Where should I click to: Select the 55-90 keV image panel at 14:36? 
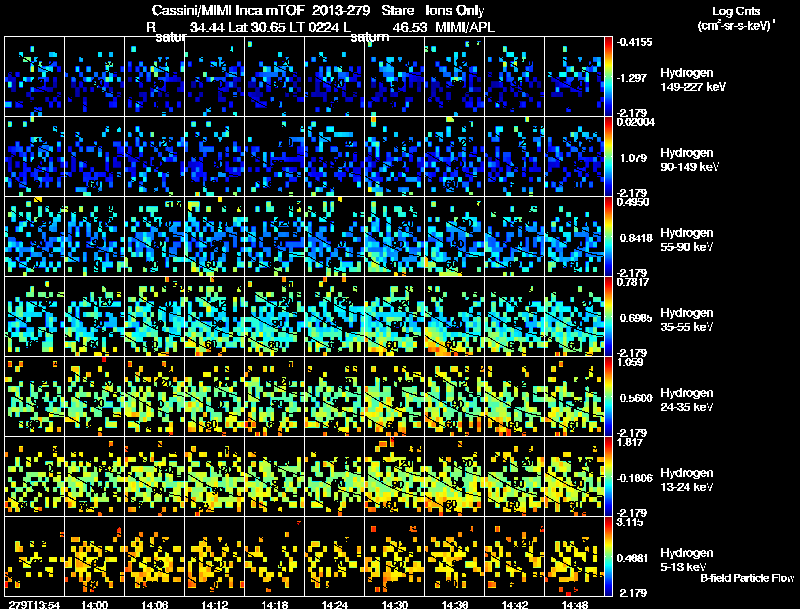pos(455,237)
